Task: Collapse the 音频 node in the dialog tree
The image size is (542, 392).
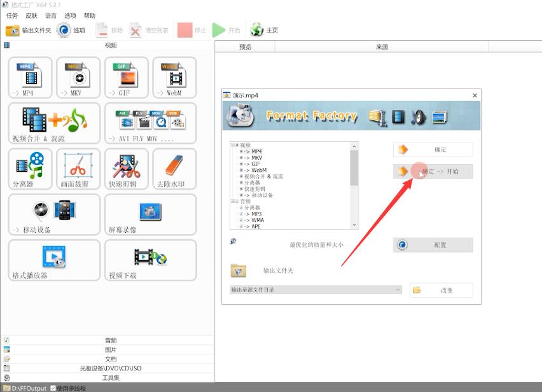Action: 233,201
